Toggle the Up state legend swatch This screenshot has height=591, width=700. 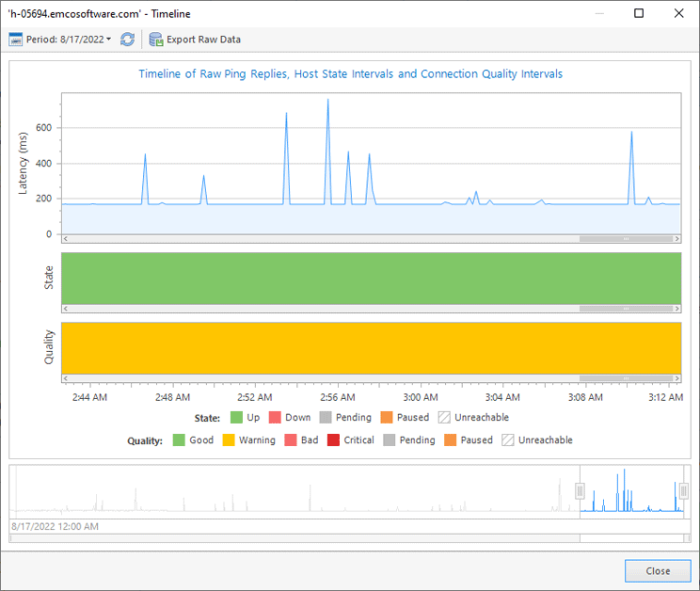pyautogui.click(x=236, y=418)
